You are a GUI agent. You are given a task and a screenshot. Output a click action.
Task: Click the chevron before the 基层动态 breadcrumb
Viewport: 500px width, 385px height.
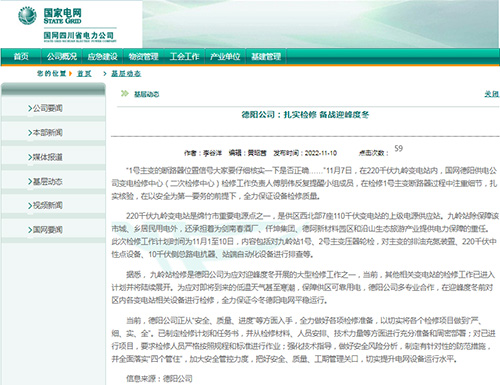[105, 74]
